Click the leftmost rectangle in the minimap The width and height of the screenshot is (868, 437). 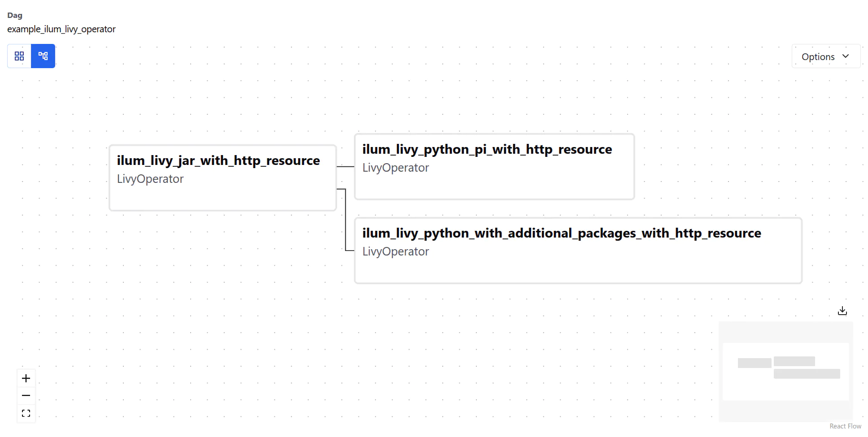(755, 363)
